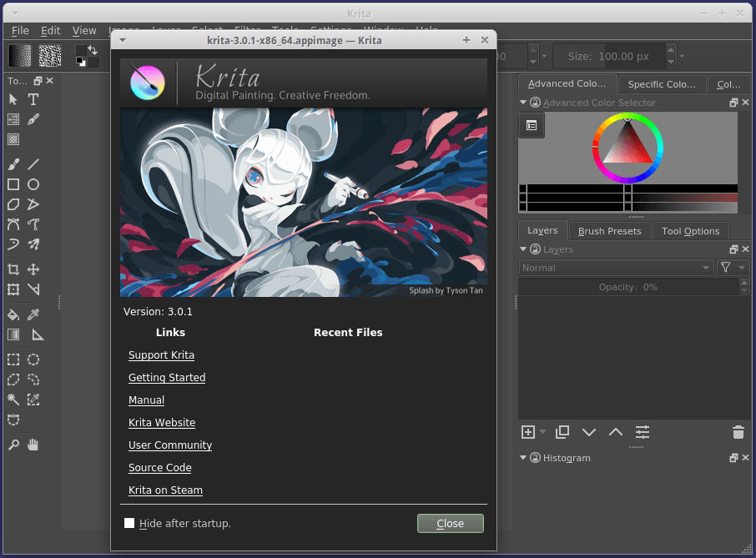This screenshot has height=558, width=756.
Task: Collapse the Advanced Color Selector docker
Action: (x=523, y=103)
